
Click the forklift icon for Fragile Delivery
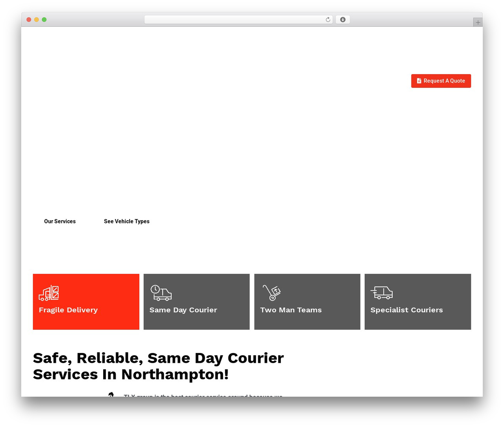point(49,293)
